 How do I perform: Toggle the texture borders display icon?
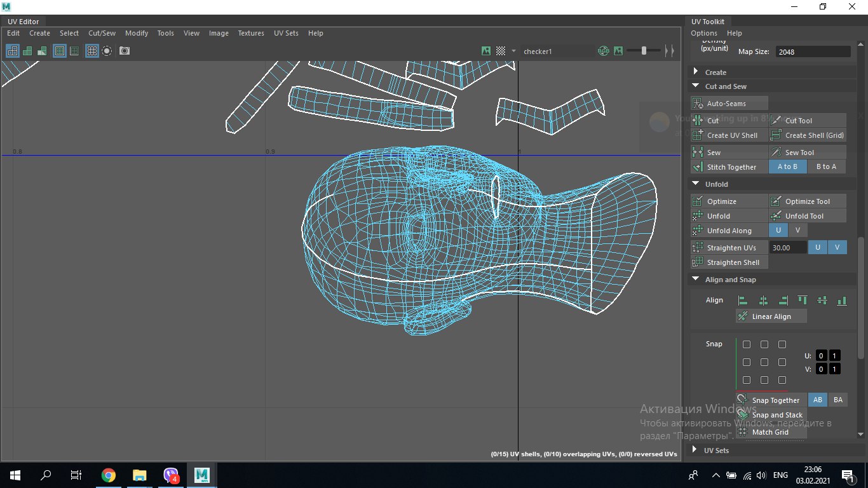point(60,51)
